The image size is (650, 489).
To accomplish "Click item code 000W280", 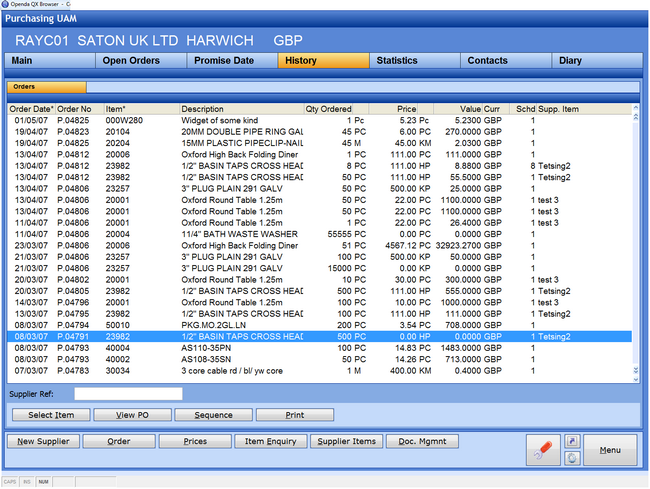I will (x=124, y=121).
